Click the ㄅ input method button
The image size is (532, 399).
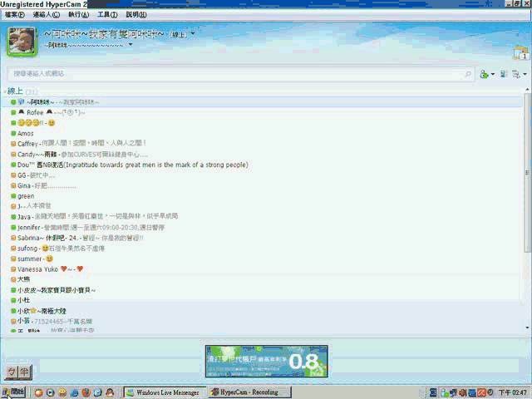click(x=12, y=372)
